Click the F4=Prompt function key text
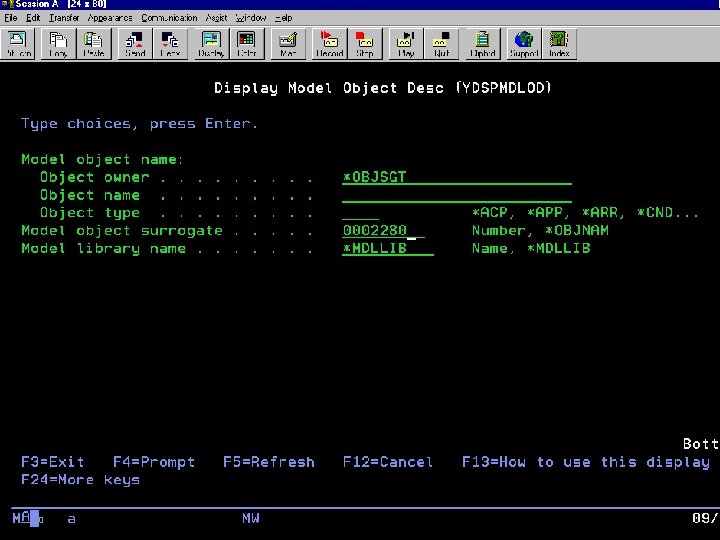Screen dimensions: 720x540 click(154, 462)
